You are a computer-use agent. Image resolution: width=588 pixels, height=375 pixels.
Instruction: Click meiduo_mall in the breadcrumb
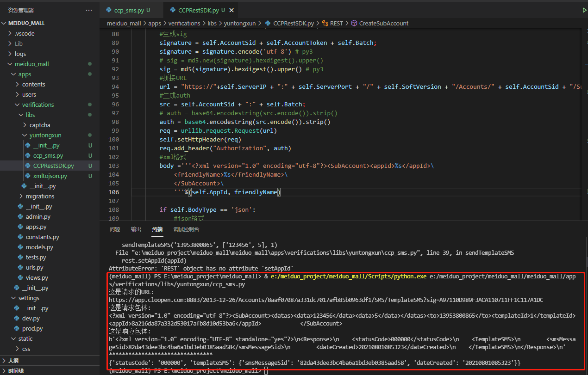(x=124, y=23)
